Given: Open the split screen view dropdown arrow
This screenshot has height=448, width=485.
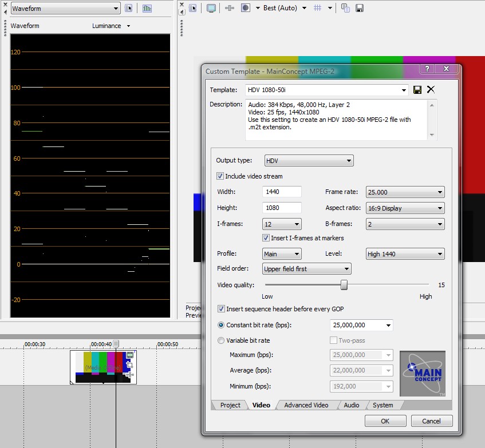Looking at the screenshot, I should (258, 8).
